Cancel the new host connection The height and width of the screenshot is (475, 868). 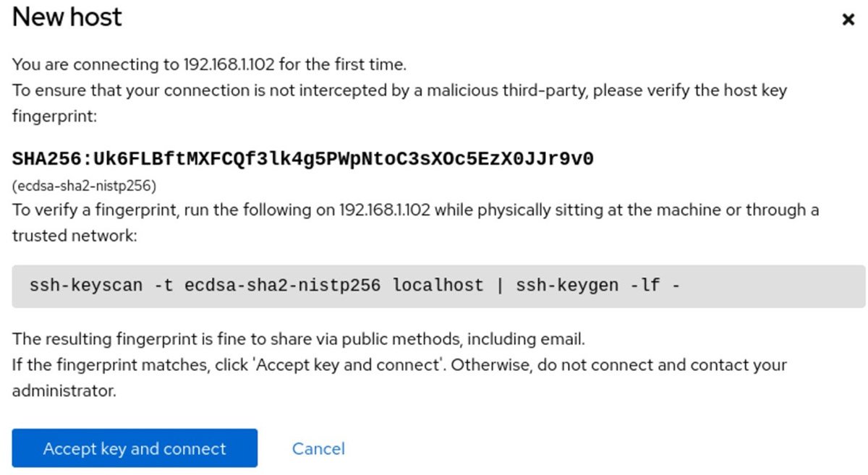point(318,448)
